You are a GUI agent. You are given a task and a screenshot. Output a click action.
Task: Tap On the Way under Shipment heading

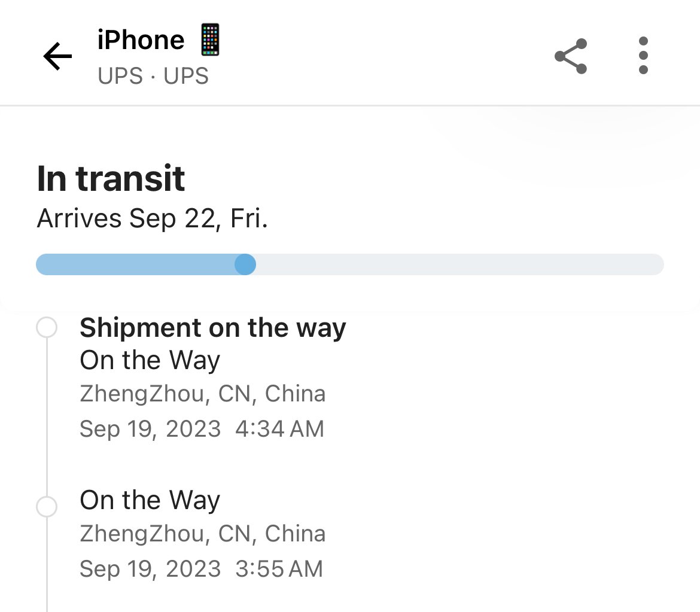tap(150, 360)
